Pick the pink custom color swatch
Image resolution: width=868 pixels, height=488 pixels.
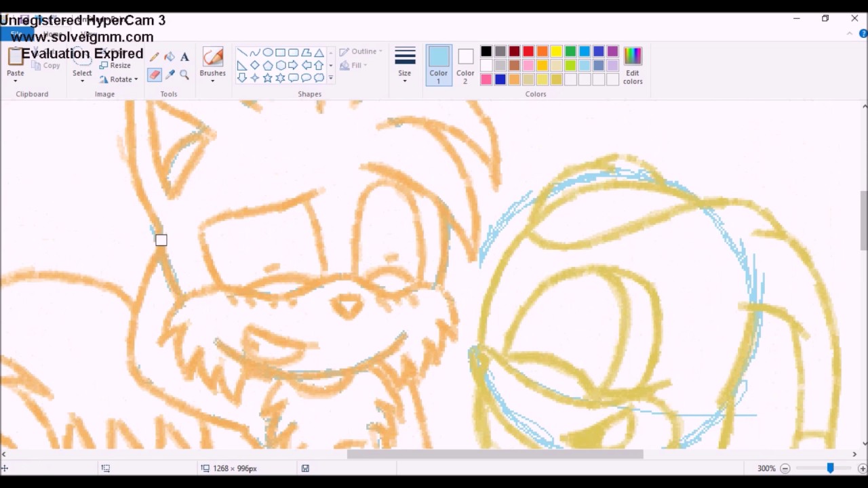(486, 79)
